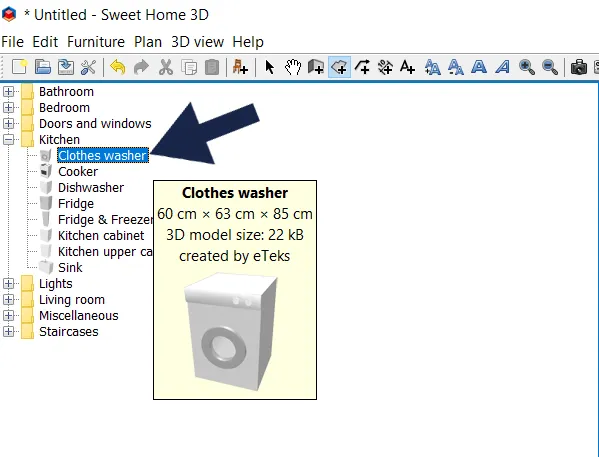Screen dimensions: 599x457
Task: Open the Edit menu
Action: point(45,42)
